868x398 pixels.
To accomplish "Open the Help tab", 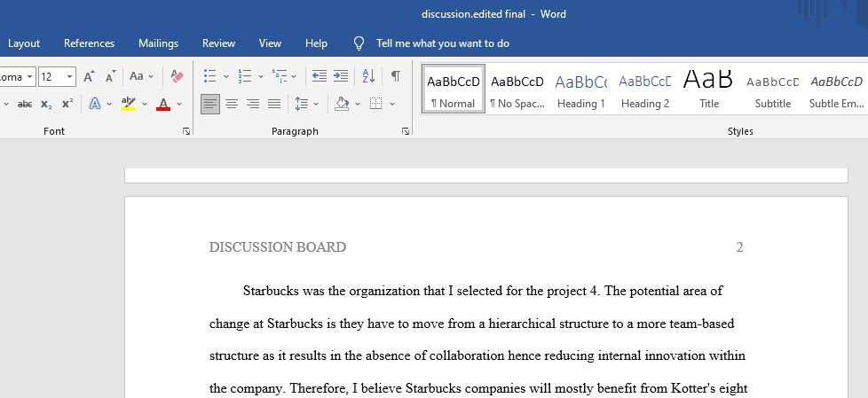I will [316, 43].
